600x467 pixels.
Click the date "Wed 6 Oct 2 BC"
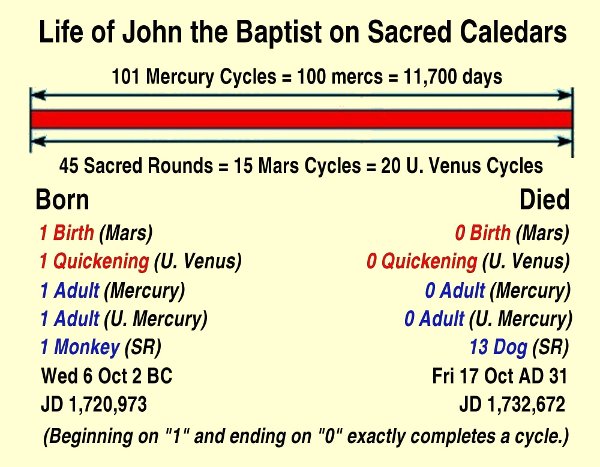point(103,377)
